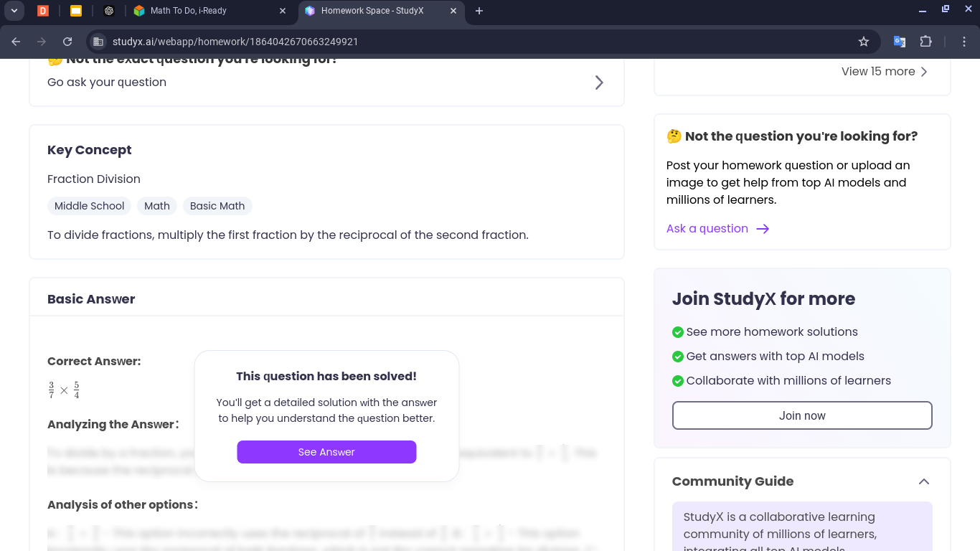This screenshot has width=980, height=551.
Task: Go forward to next page
Action: (42, 42)
